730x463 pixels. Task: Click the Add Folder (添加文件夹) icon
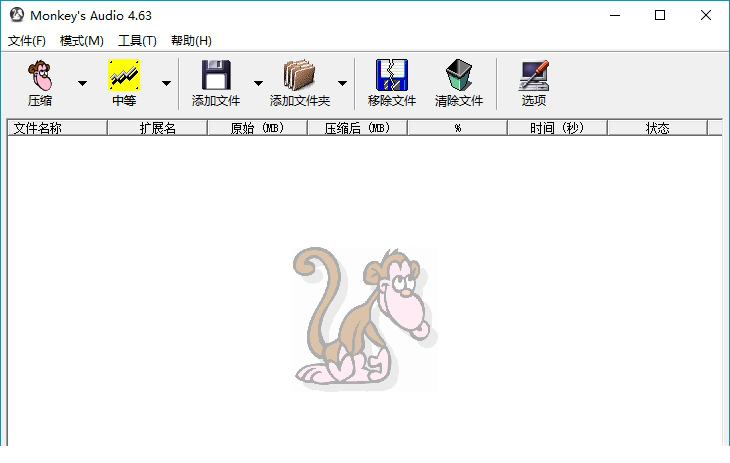(x=299, y=76)
